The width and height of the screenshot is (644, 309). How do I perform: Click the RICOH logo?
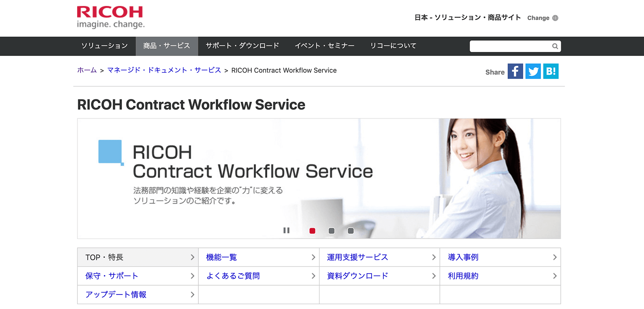[111, 17]
